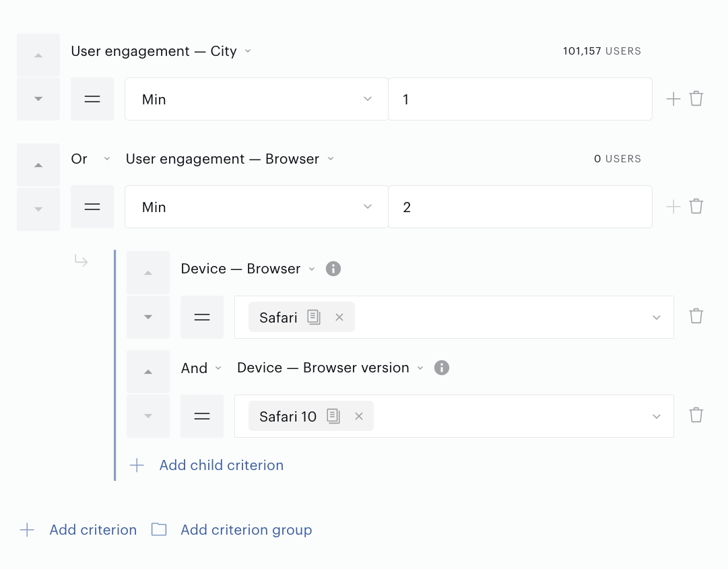Click 101,157 USERS count
The height and width of the screenshot is (569, 728).
click(601, 51)
